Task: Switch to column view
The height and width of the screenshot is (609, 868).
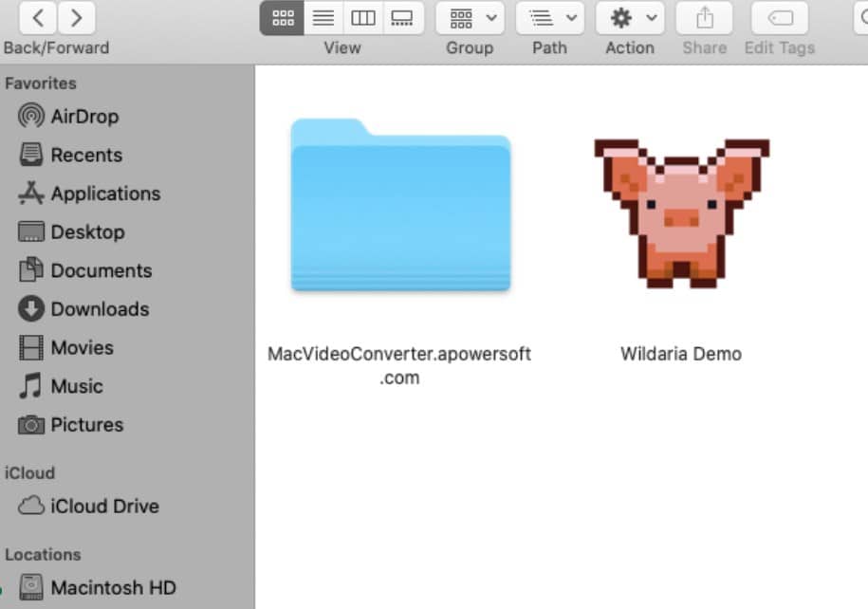Action: pos(363,18)
